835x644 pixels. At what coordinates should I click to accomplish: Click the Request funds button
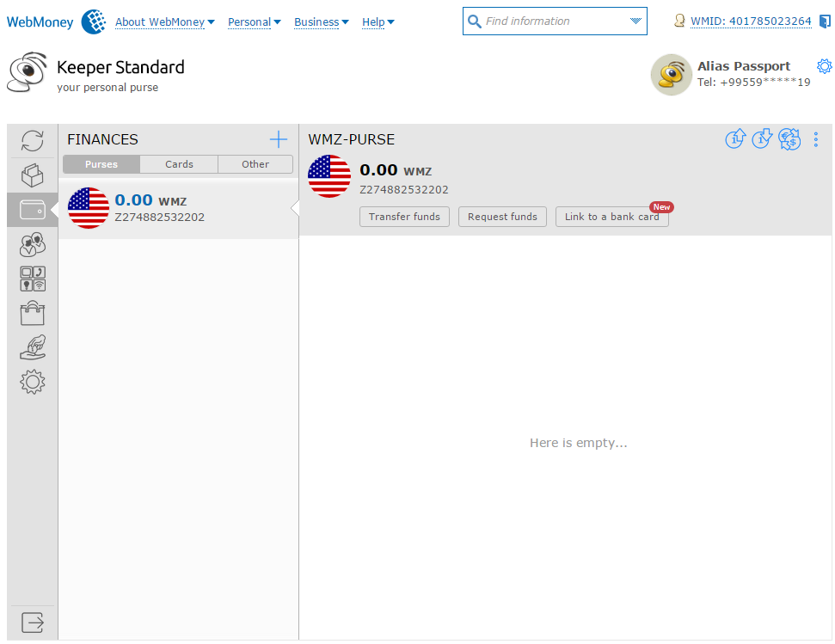point(502,217)
